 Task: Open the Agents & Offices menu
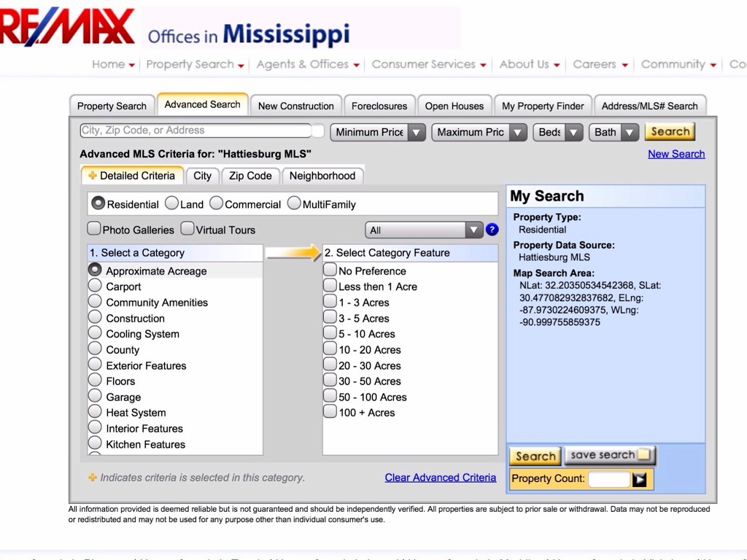[x=308, y=64]
